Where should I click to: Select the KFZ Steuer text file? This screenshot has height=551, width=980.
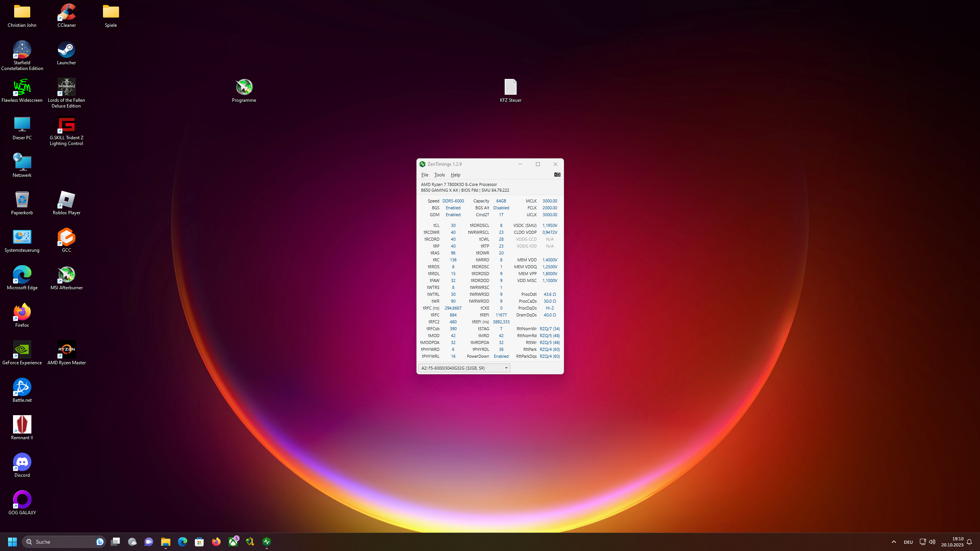coord(510,87)
